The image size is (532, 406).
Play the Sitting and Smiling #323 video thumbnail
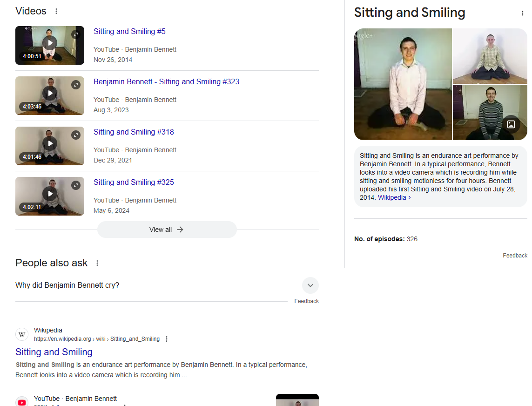coord(50,95)
